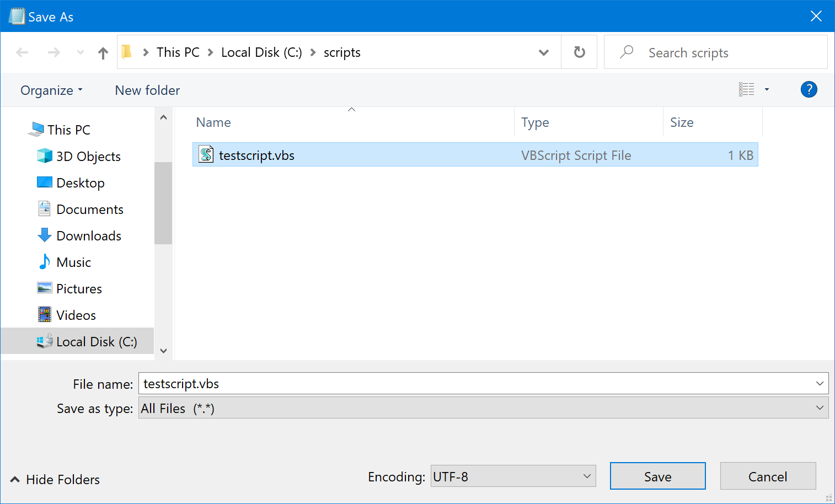Click New folder in the toolbar

click(147, 90)
